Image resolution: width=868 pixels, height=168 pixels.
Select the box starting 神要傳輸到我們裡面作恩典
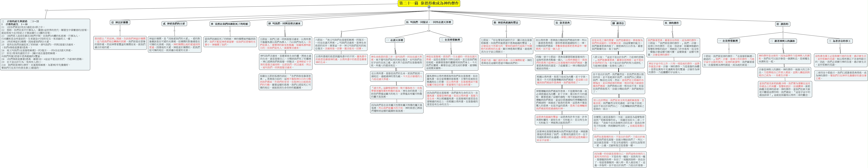(562, 100)
